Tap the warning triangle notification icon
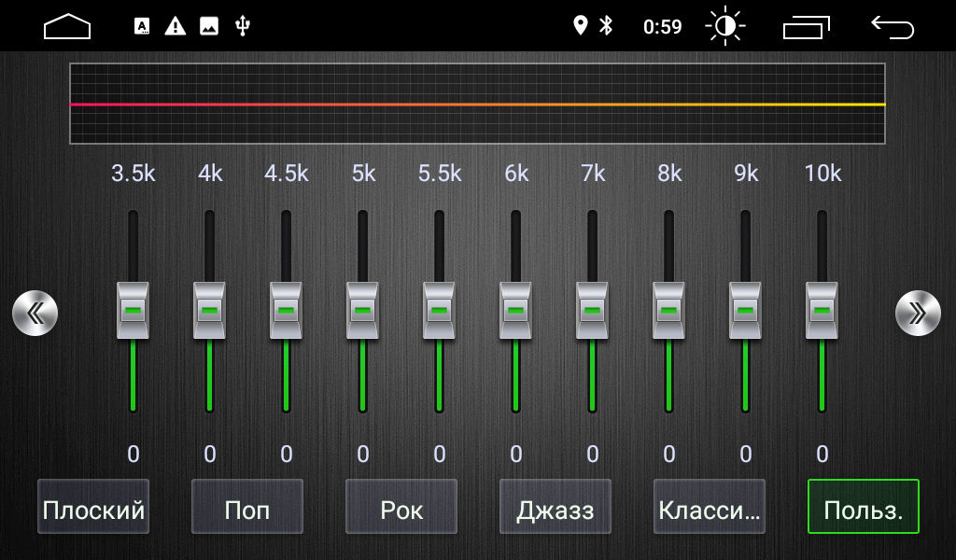 [175, 26]
